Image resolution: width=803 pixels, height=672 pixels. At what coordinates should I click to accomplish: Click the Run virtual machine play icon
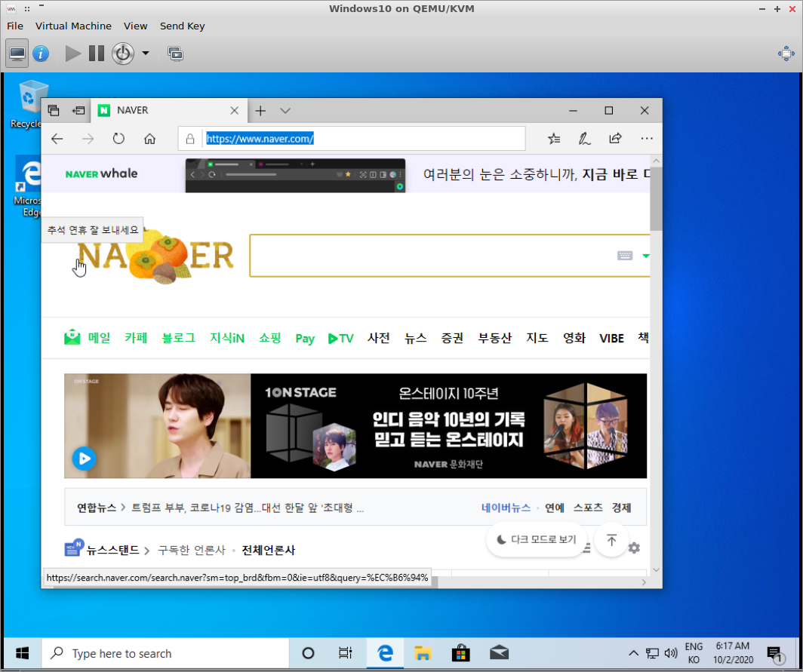tap(72, 54)
